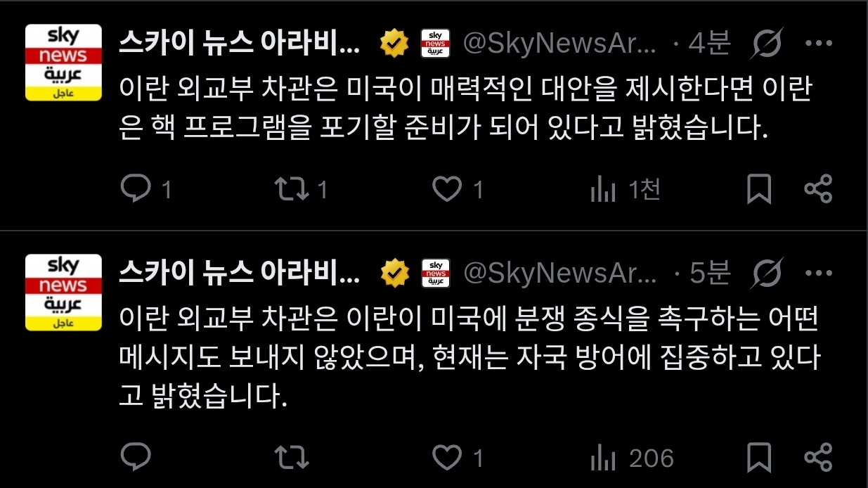Image resolution: width=868 pixels, height=488 pixels.
Task: Open @SkyNewsAr handle on the second post
Action: pos(560,273)
